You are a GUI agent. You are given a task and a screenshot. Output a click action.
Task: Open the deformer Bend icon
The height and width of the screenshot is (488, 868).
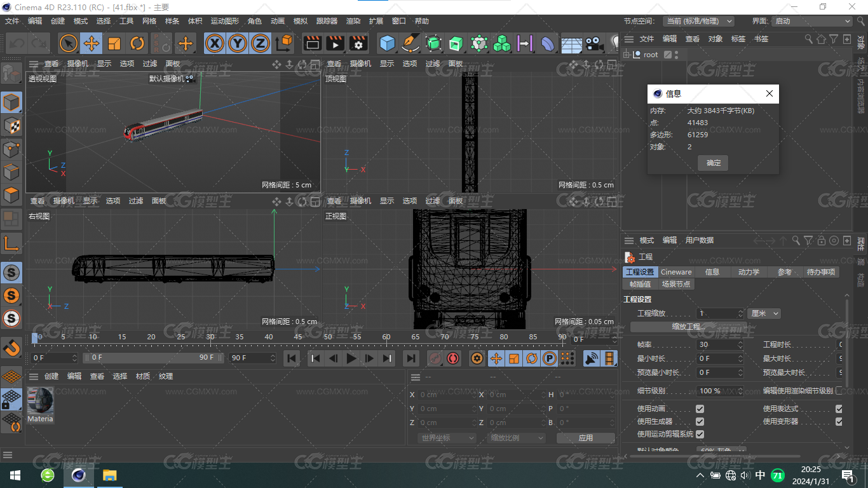click(x=548, y=43)
